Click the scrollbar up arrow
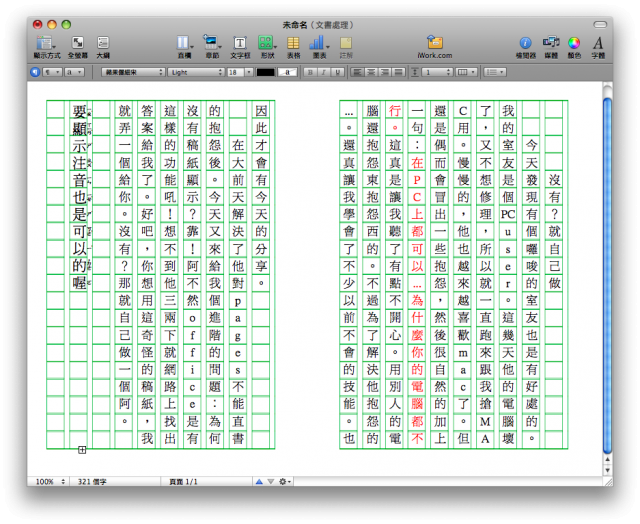This screenshot has height=524, width=640. [x=607, y=460]
